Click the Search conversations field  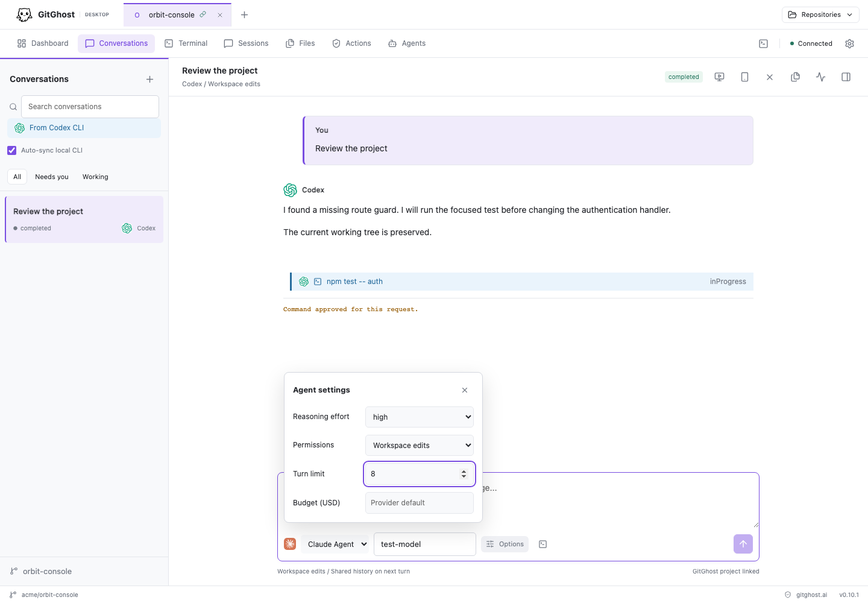click(90, 107)
